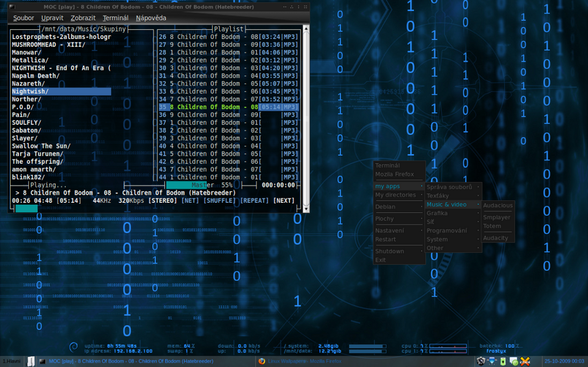Click the terminal scrollbar down arrow
Viewport: 588px width, 367px height.
[x=306, y=209]
